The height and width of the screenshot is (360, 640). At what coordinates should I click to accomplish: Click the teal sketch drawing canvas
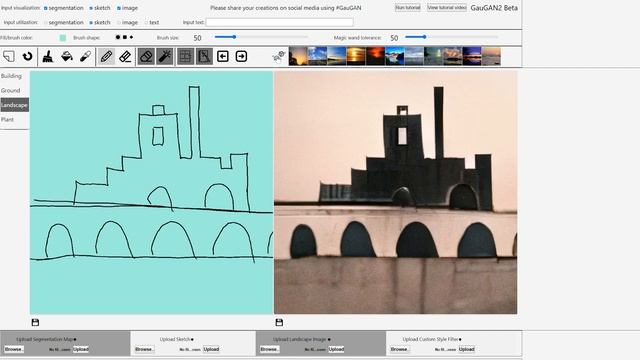[151, 193]
